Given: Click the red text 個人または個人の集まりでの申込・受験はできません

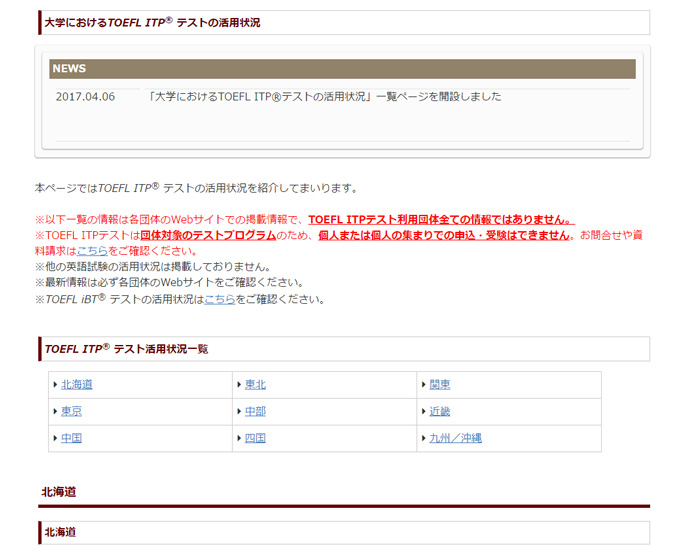Looking at the screenshot, I should [x=444, y=235].
